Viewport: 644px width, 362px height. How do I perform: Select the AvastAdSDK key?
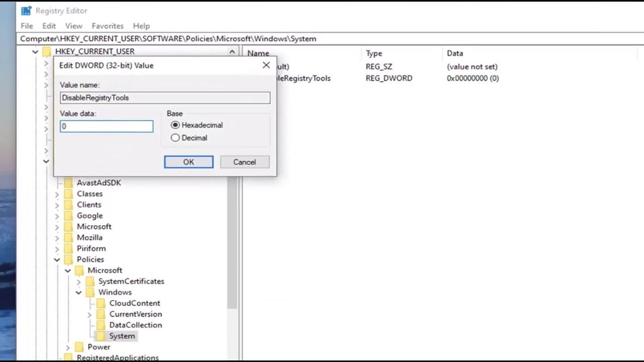99,183
